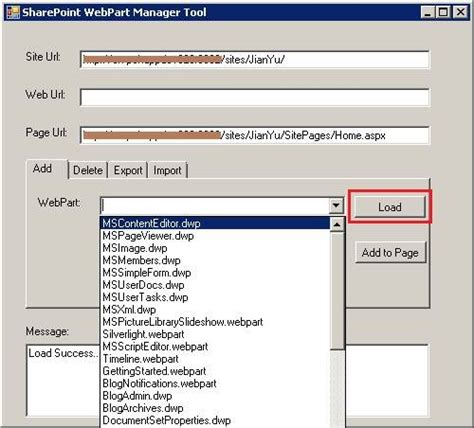Click the Add to Page button
This screenshot has width=474, height=428.
390,253
